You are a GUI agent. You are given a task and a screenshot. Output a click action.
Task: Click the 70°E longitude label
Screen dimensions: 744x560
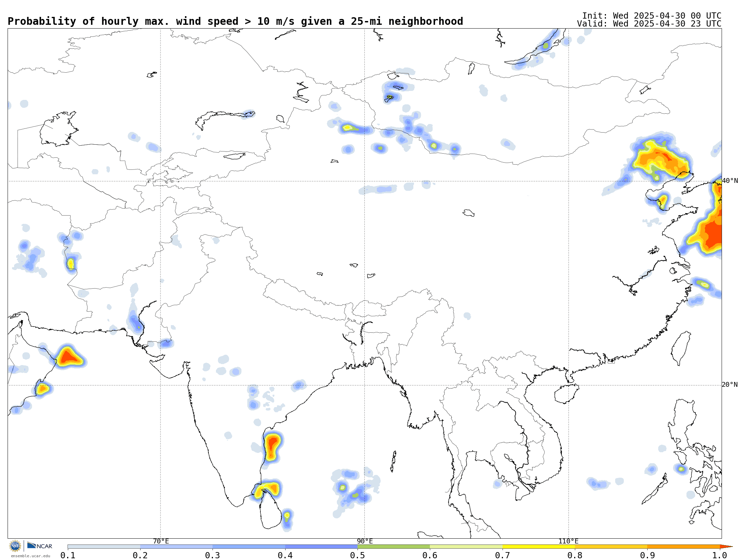tap(161, 541)
